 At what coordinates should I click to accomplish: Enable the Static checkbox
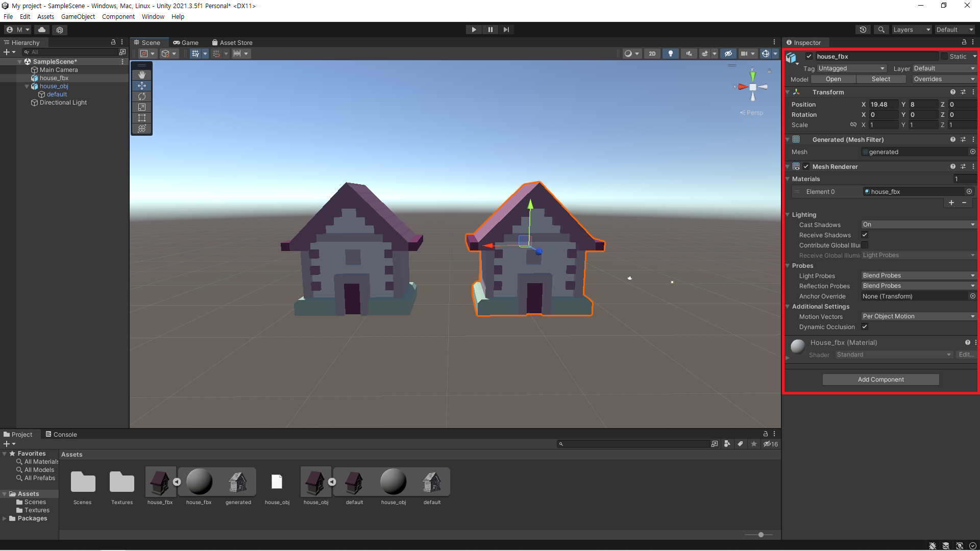coord(944,57)
